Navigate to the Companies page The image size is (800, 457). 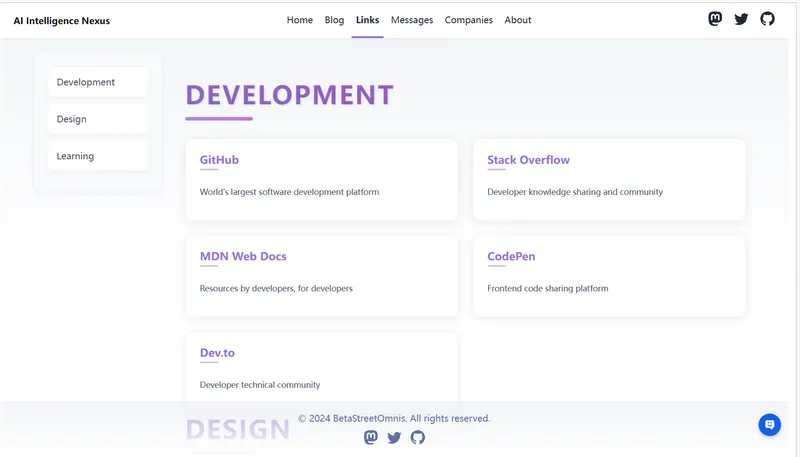pos(468,20)
